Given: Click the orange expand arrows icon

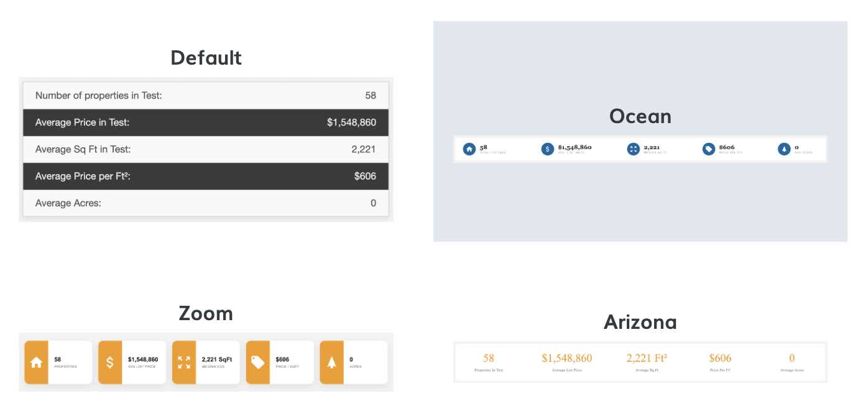Looking at the screenshot, I should coord(184,362).
